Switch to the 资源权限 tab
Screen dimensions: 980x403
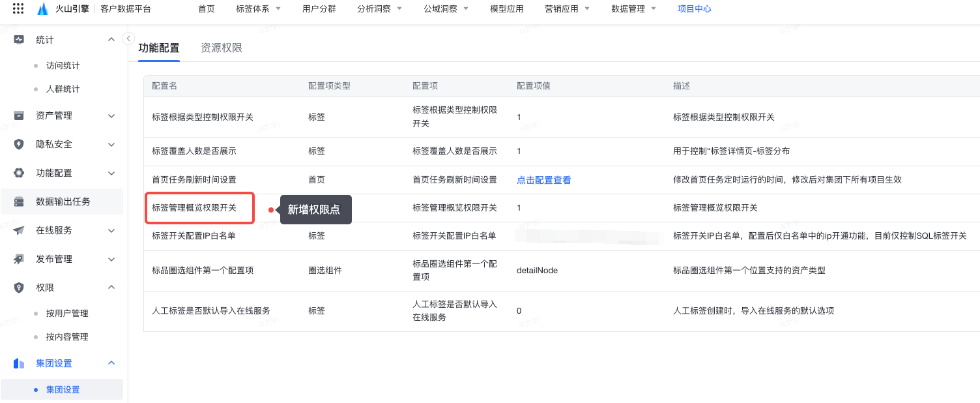pyautogui.click(x=222, y=48)
